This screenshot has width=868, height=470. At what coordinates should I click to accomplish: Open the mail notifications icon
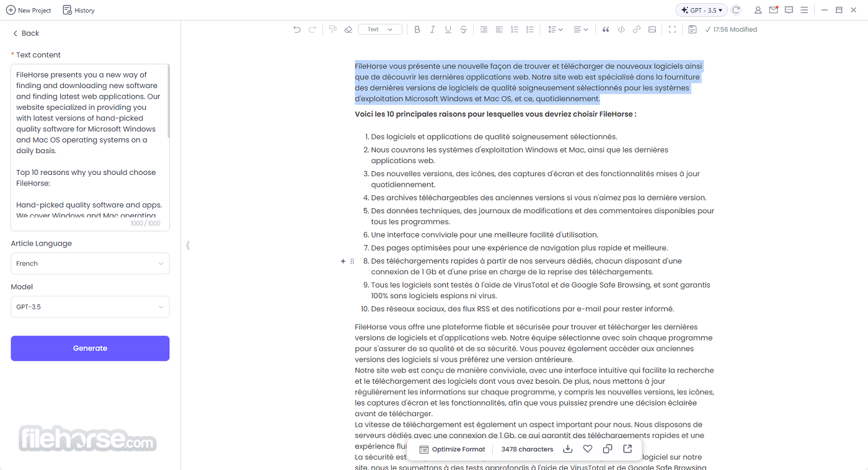773,10
